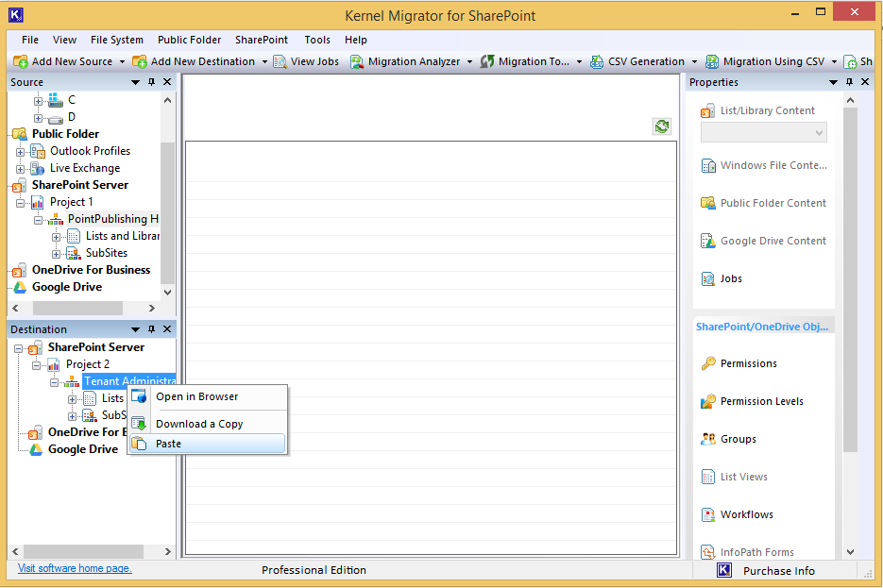Collapse the Project 2 destination node
Screen dimensions: 883x588
pos(37,364)
